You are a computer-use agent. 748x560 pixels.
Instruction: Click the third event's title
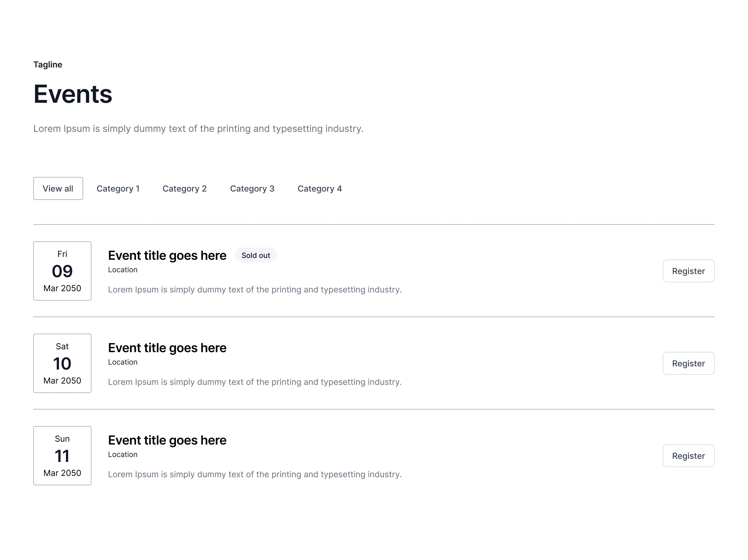pyautogui.click(x=167, y=440)
